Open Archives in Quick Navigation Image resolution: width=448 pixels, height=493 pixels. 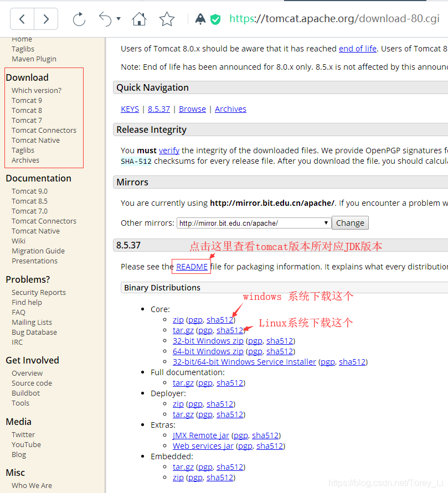pos(230,109)
